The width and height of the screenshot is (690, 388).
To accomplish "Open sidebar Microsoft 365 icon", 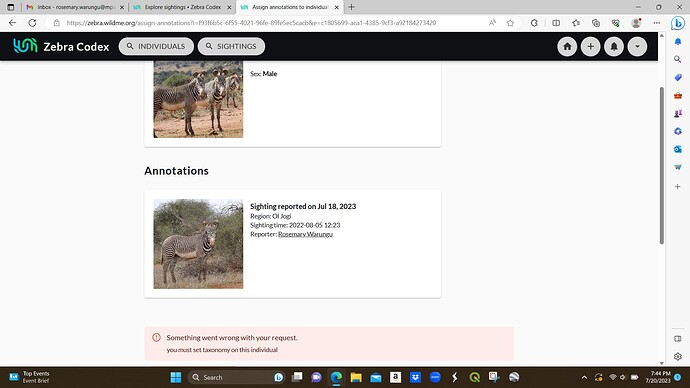I will click(678, 131).
